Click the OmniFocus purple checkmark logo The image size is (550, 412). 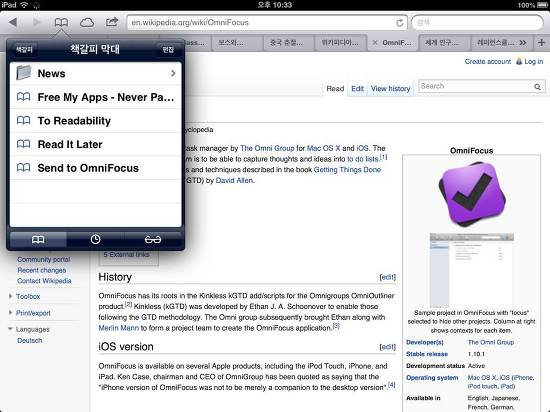[472, 194]
